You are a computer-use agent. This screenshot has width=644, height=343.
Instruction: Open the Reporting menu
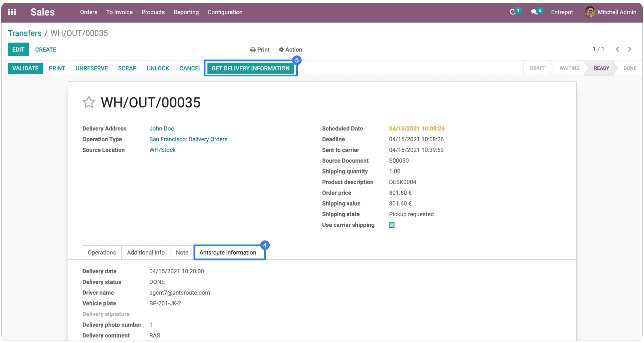[x=186, y=12]
